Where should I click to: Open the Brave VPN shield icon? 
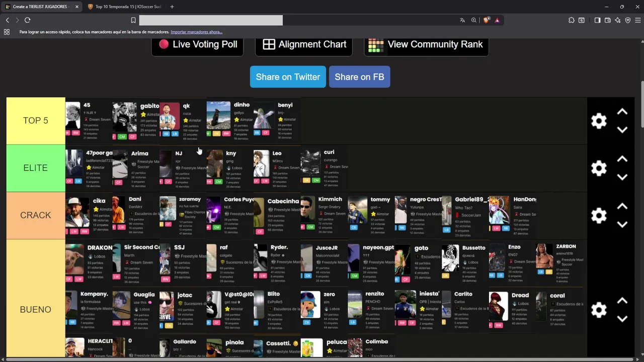[x=628, y=20]
